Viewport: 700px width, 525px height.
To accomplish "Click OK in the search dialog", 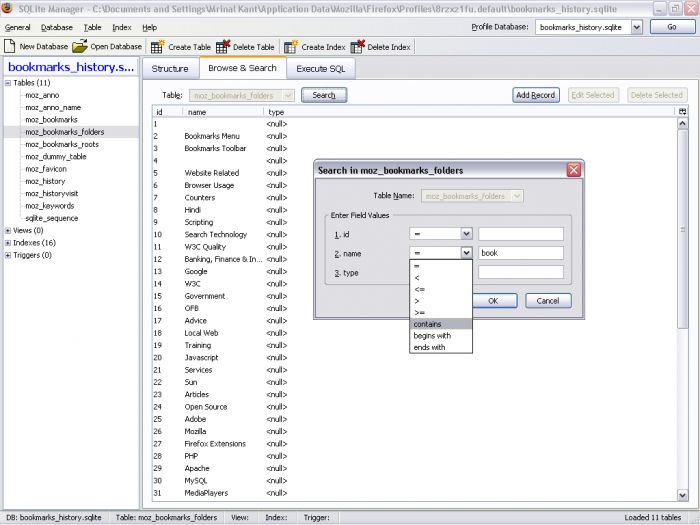I will click(x=494, y=300).
